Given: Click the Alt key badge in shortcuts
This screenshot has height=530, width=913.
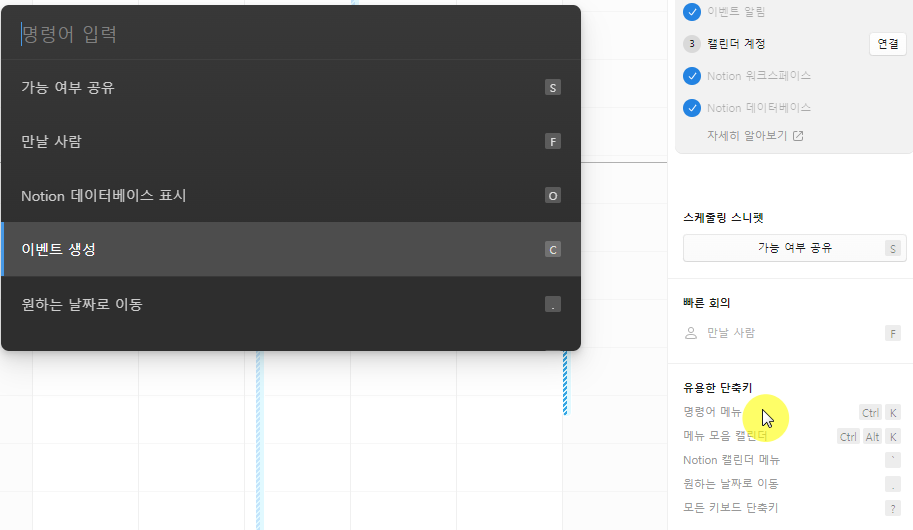Looking at the screenshot, I should 872,437.
